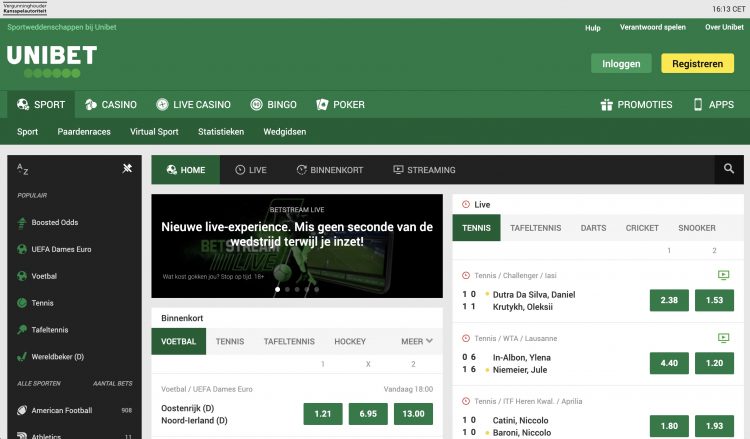
Task: Select Hockey tab in Binnenkort panel
Action: coord(350,341)
